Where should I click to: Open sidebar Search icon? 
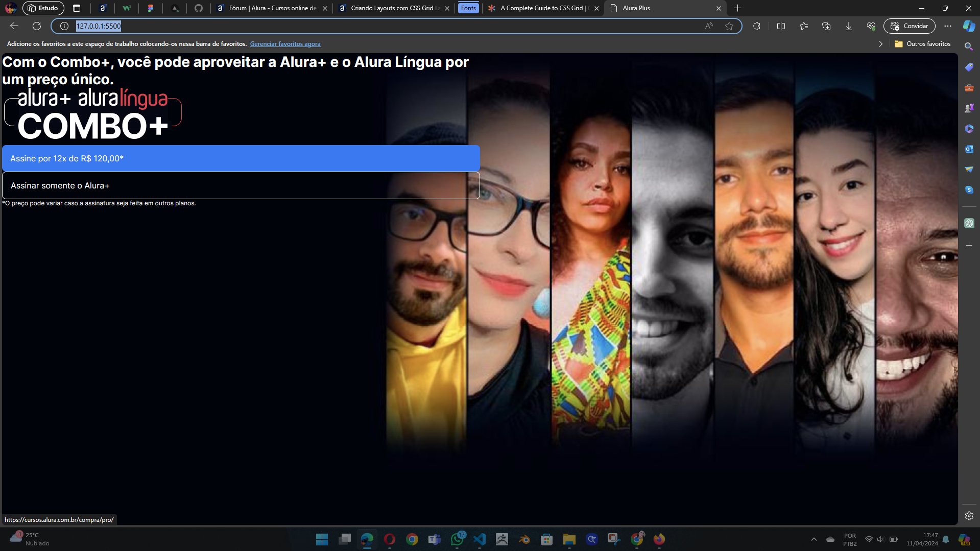point(969,46)
